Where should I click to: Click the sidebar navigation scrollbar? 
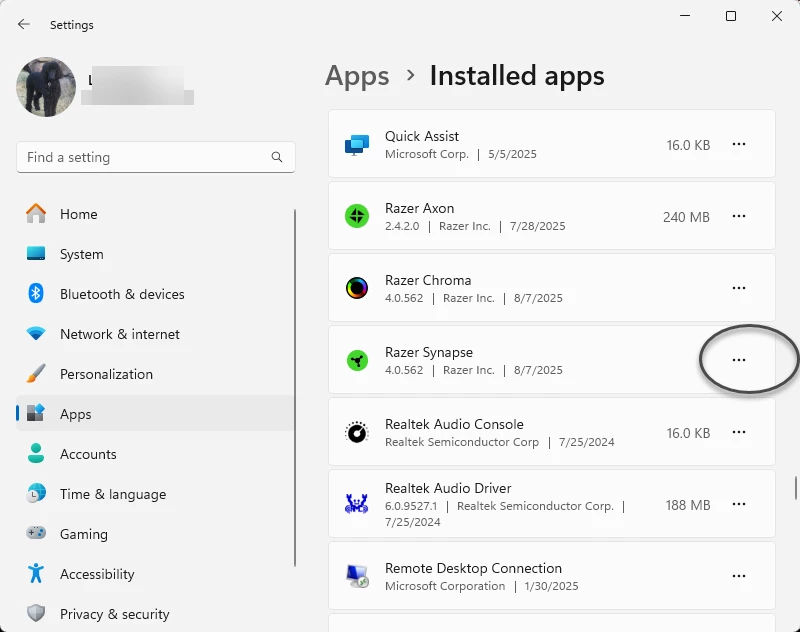coord(295,388)
